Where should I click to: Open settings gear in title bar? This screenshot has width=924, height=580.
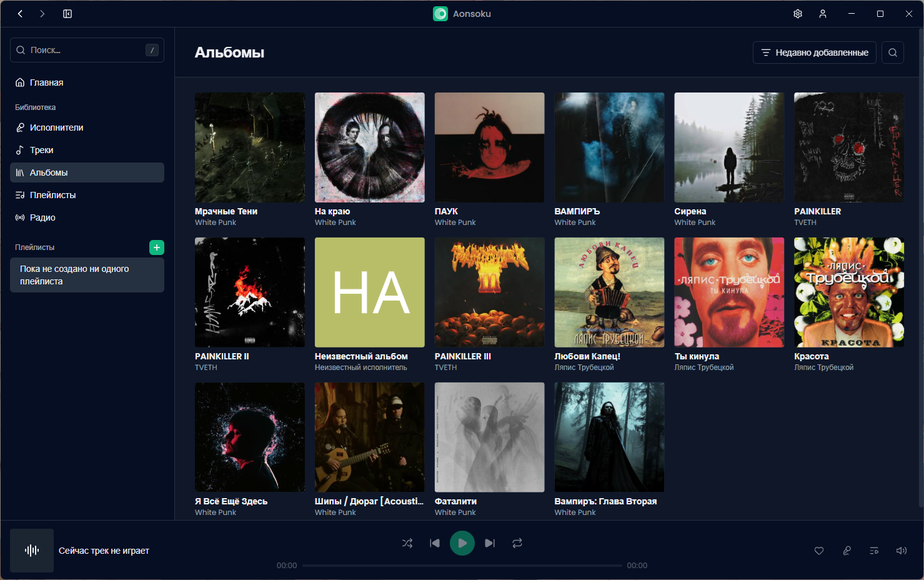click(798, 14)
